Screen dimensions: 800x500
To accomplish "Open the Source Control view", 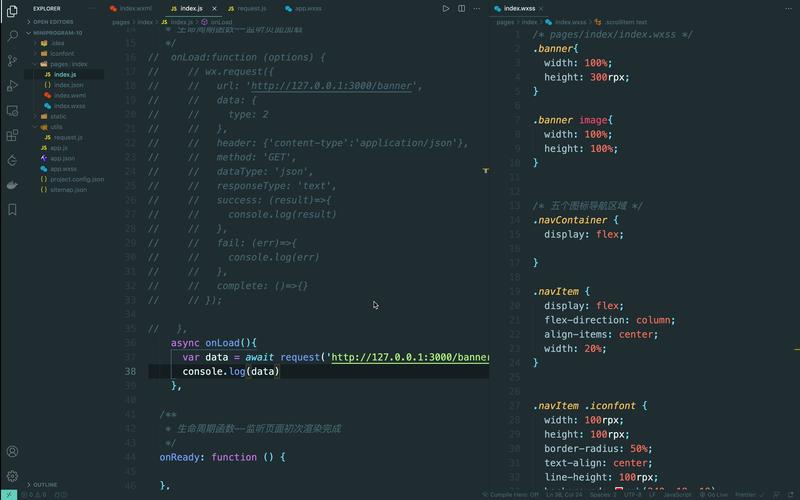I will (x=12, y=61).
